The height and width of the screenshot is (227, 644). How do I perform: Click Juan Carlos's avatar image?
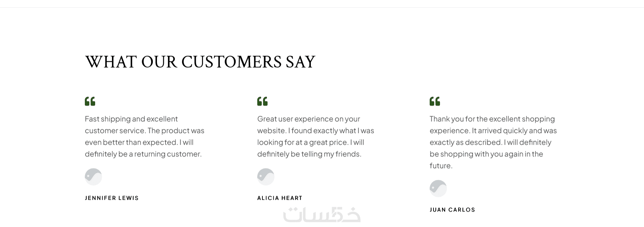[x=438, y=188]
